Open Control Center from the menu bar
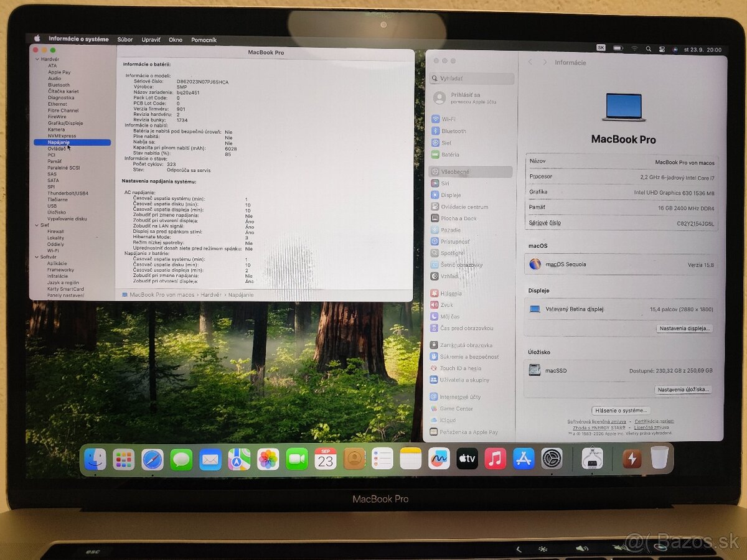The width and height of the screenshot is (747, 560). 662,49
